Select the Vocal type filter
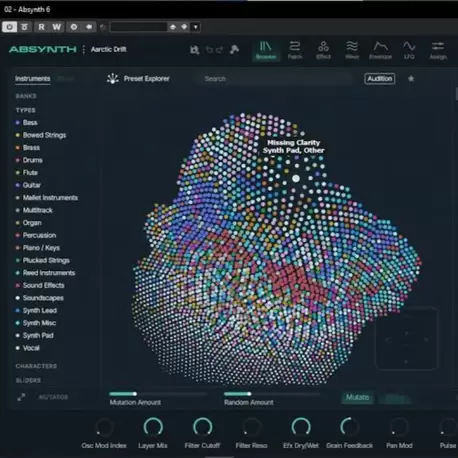This screenshot has height=458, width=458. point(28,348)
